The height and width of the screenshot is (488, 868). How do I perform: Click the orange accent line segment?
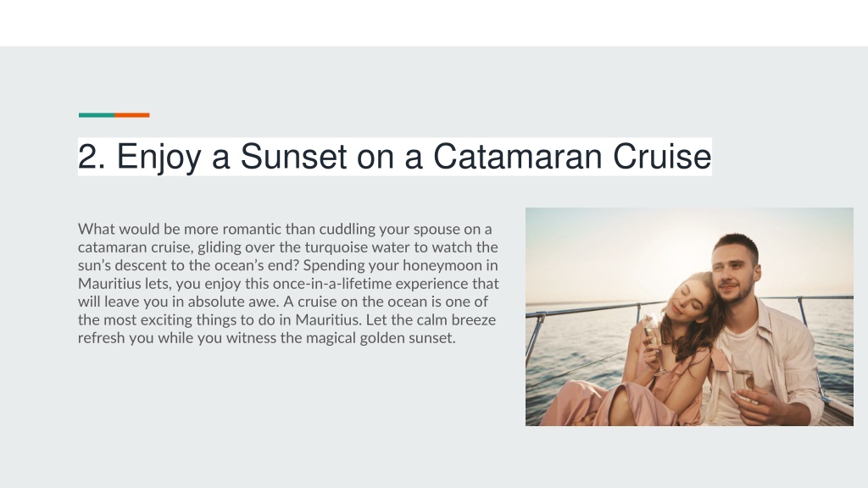pyautogui.click(x=131, y=115)
